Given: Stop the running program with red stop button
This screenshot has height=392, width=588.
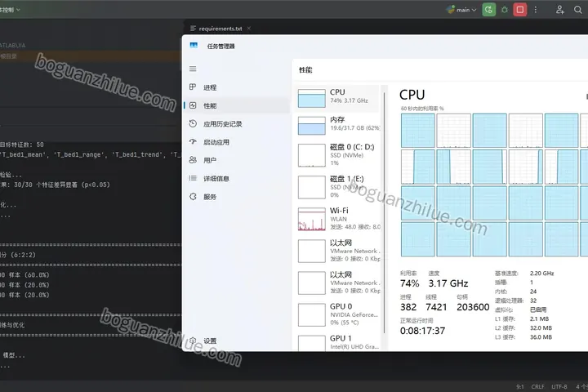Looking at the screenshot, I should (520, 10).
